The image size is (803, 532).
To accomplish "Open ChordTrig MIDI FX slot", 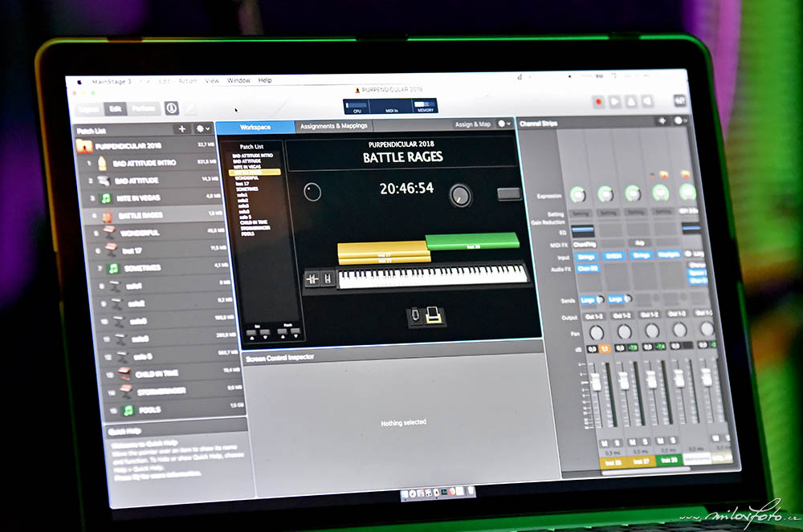I will pos(585,245).
